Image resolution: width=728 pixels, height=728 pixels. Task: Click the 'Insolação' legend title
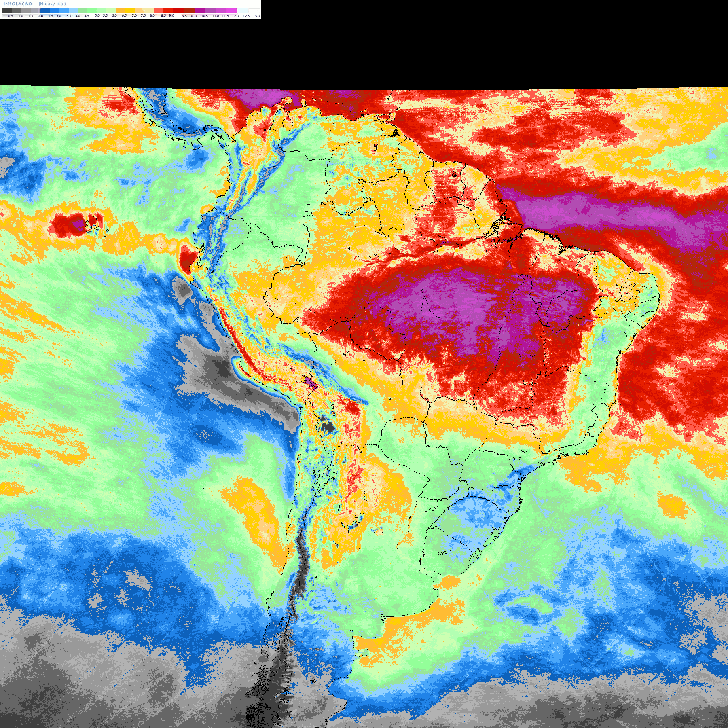tap(18, 4)
